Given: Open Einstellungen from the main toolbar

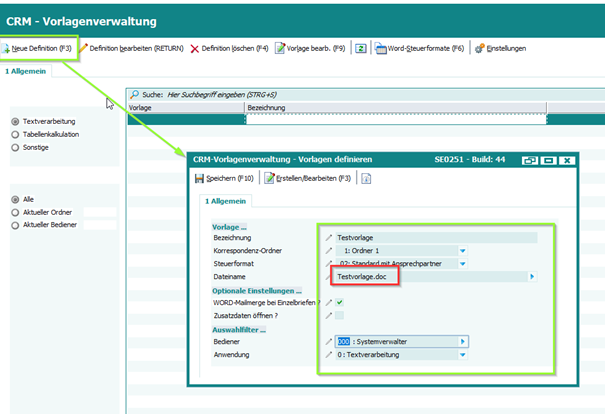Looking at the screenshot, I should (x=480, y=48).
